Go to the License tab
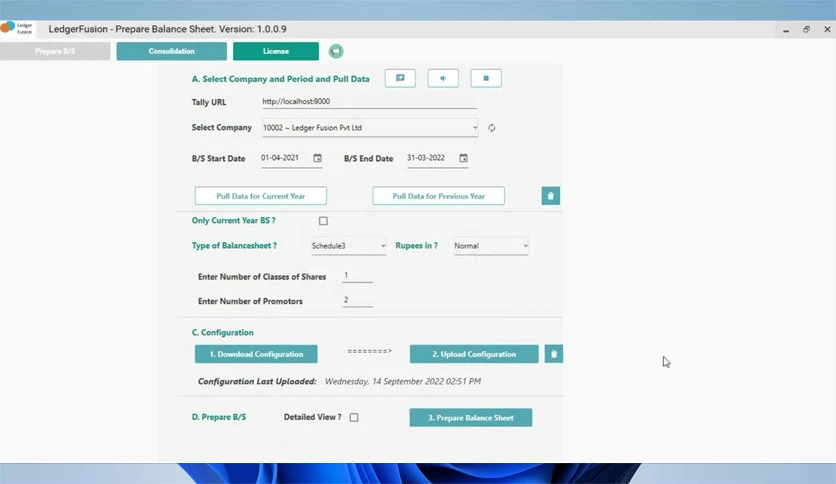The height and width of the screenshot is (484, 836). [x=276, y=51]
